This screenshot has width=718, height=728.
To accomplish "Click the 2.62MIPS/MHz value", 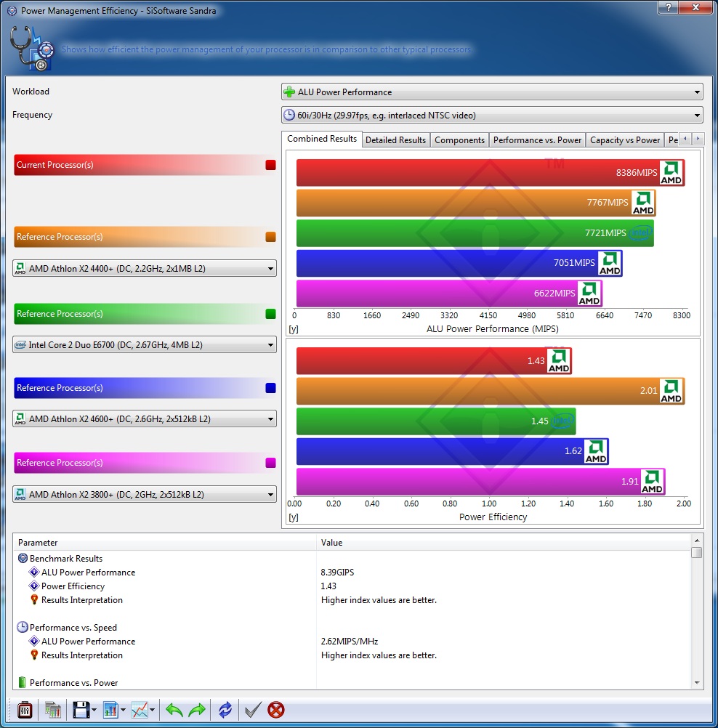I will pos(350,642).
